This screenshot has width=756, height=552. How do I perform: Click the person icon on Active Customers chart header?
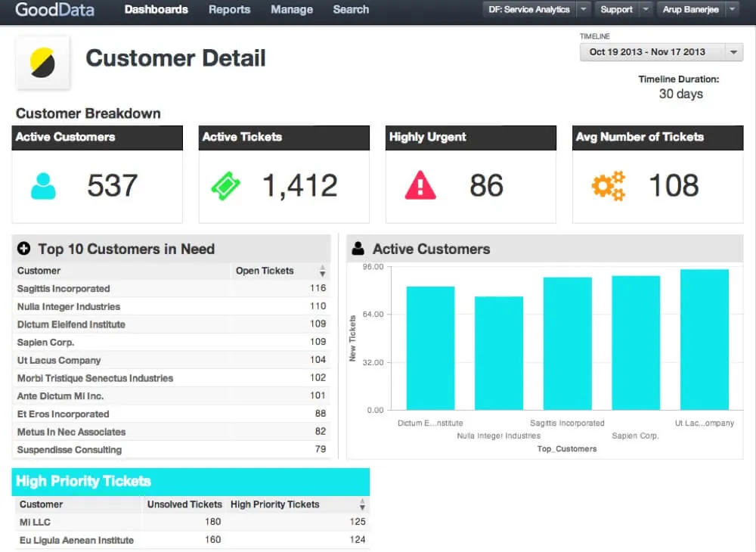pos(358,248)
